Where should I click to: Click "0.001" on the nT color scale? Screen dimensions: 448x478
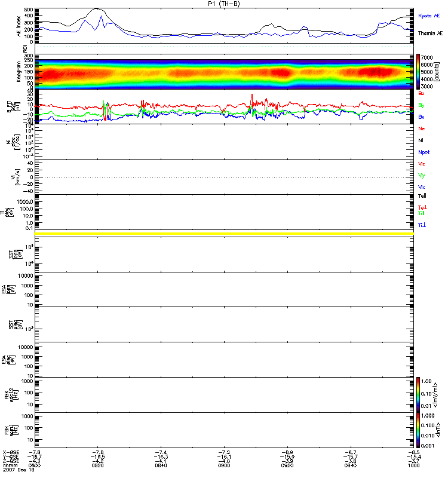pyautogui.click(x=428, y=446)
